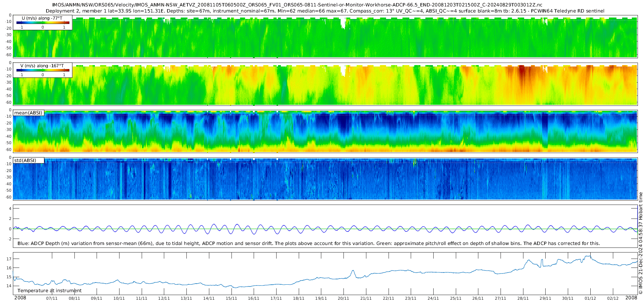Viewport: 644px width, 304px height.
Task: Click the 14/11 date tick label
Action: 209,298
